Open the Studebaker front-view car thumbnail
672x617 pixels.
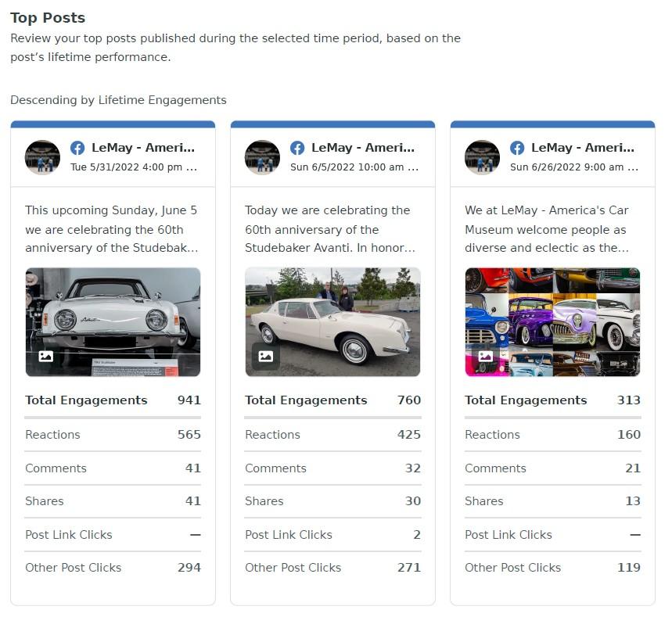point(113,322)
